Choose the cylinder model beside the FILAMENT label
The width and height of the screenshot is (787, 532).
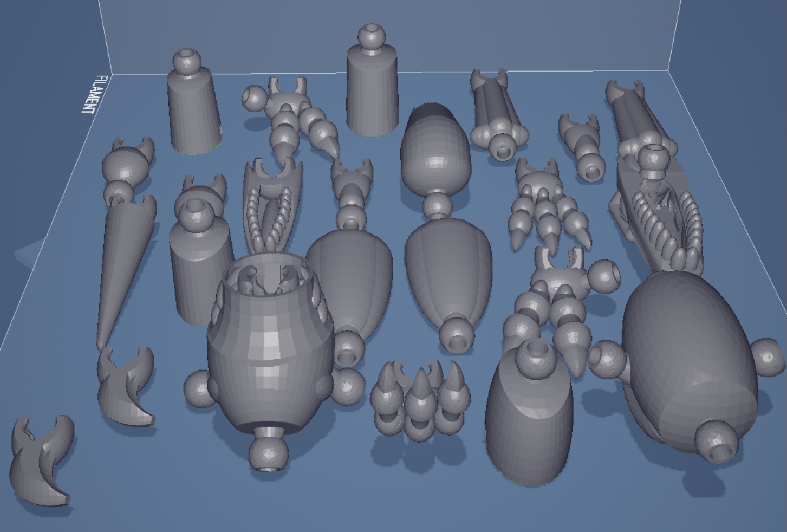tap(194, 103)
